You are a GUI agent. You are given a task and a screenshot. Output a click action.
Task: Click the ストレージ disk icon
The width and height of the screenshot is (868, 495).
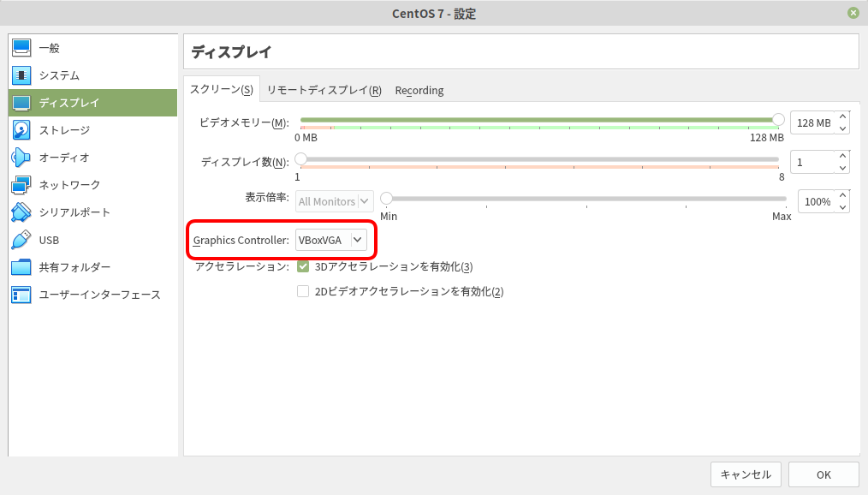tap(22, 130)
